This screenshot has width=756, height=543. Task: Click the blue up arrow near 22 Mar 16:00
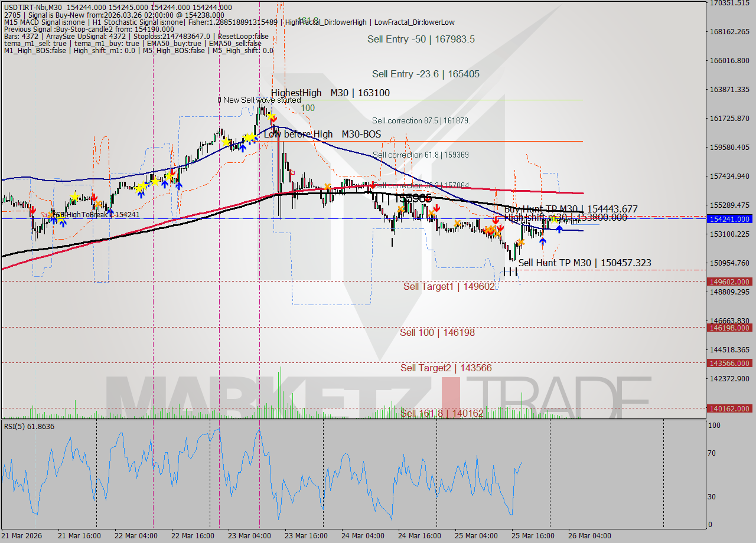pyautogui.click(x=179, y=185)
